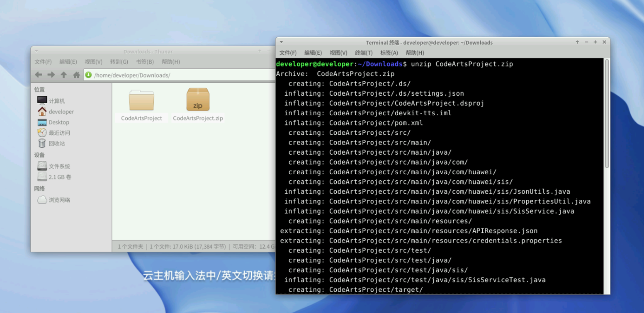Image resolution: width=644 pixels, height=313 pixels.
Task: Click terminal line with CodeArtsProject.dsproj
Action: [x=384, y=103]
